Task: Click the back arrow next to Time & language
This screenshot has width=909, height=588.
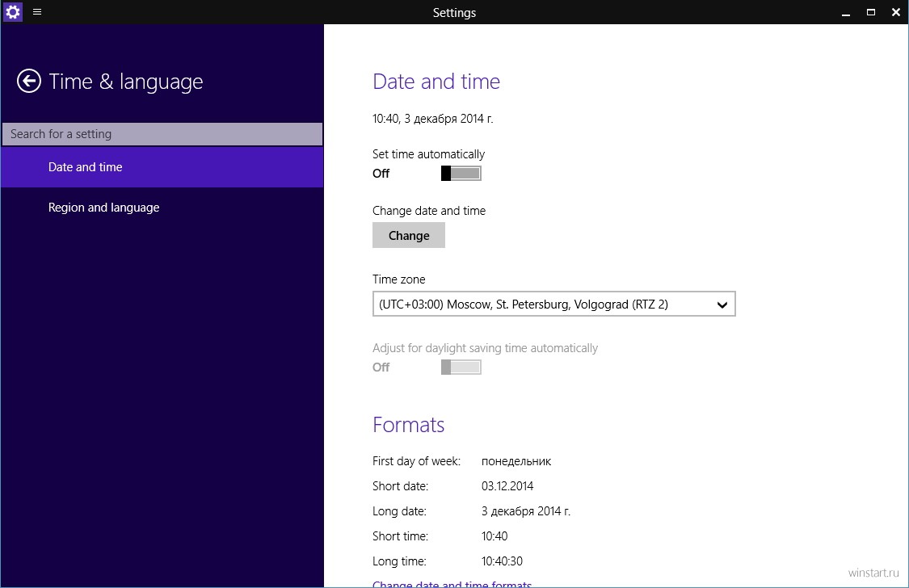Action: (29, 81)
